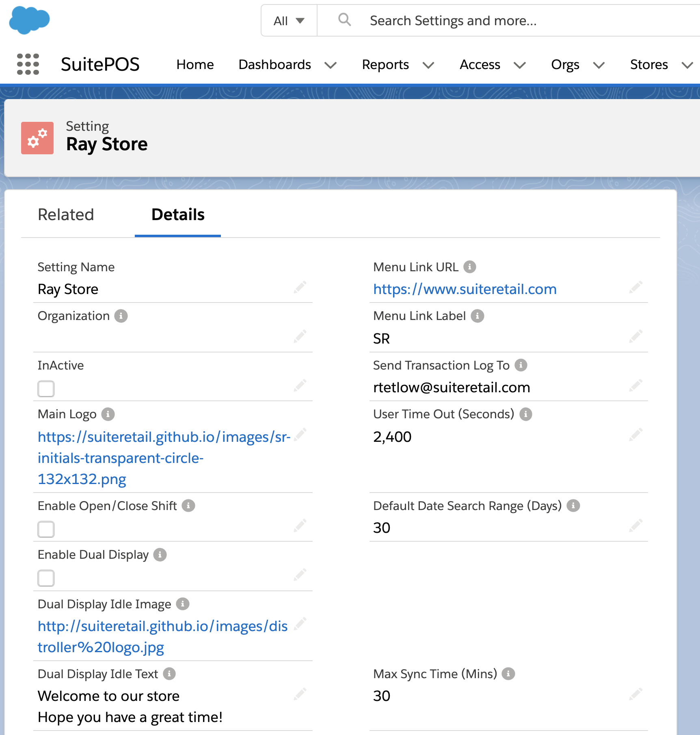Click the 'Welcome to our store' idle text

click(108, 696)
